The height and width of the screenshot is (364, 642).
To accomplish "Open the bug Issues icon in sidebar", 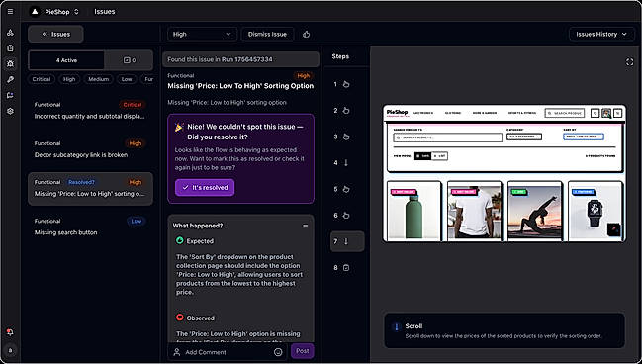I will click(10, 64).
